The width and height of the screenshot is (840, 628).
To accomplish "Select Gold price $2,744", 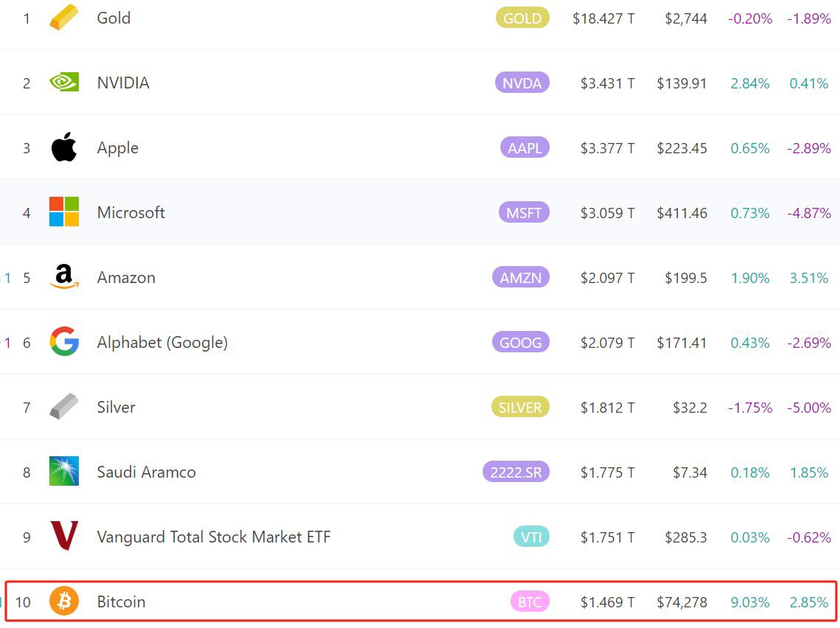I will pos(686,18).
